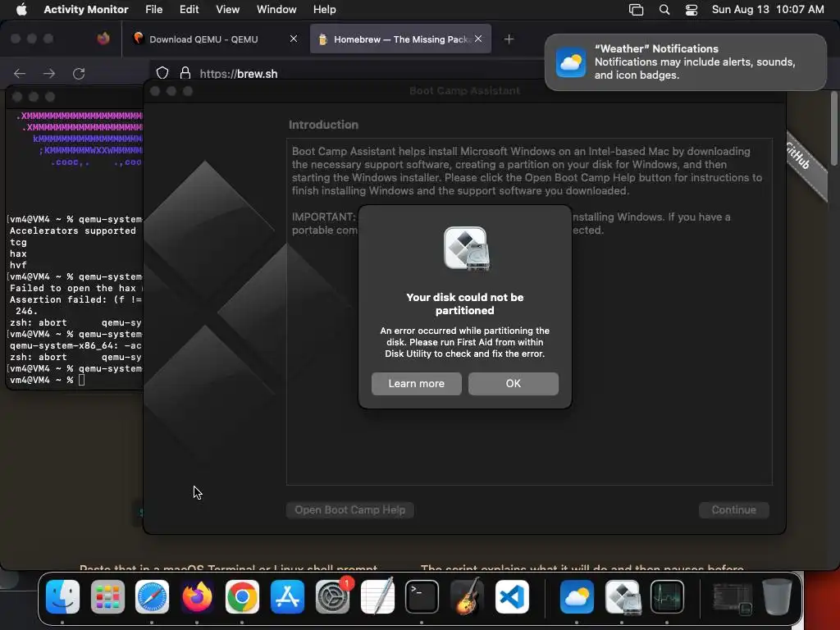Launch Safari from the dock
840x630 pixels.
(152, 596)
